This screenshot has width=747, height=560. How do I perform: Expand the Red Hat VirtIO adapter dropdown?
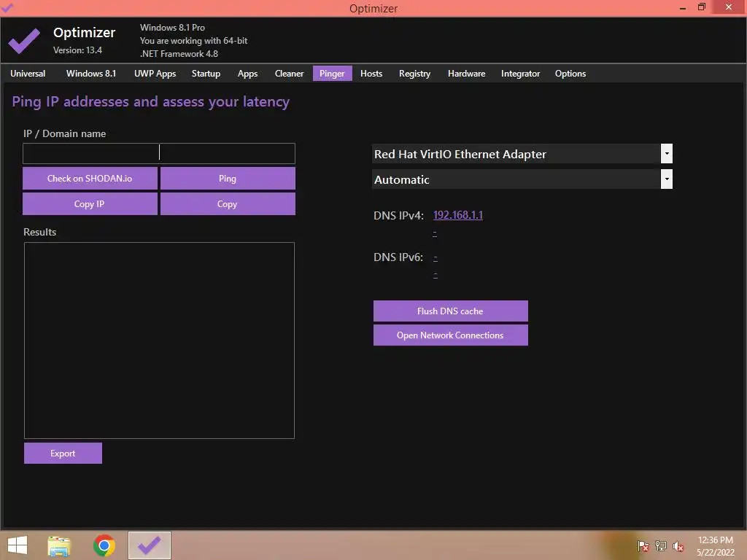[667, 154]
